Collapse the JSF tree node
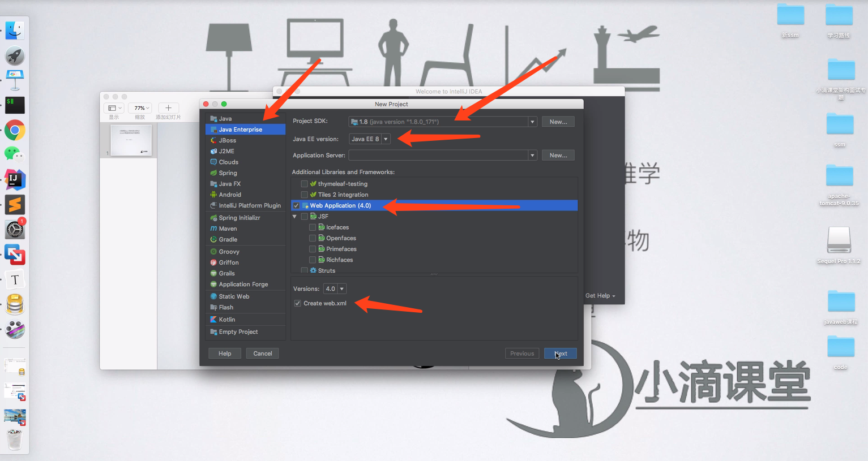The width and height of the screenshot is (868, 461). point(294,217)
